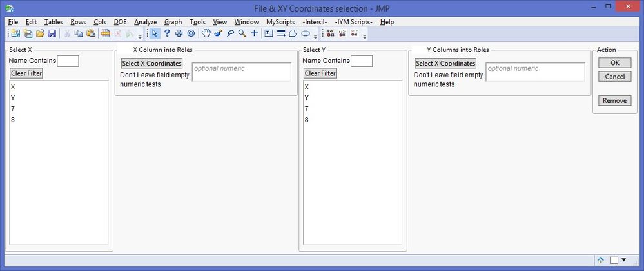Click optional numeric box in Y Columns Roles
Screen dimensions: 644x271
535,72
